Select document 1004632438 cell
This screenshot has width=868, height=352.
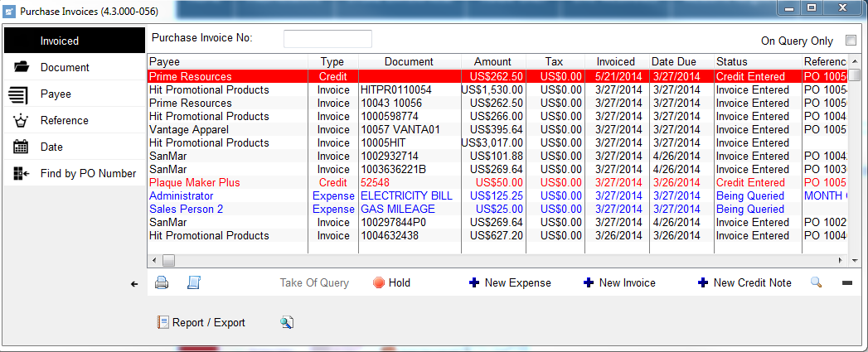click(410, 236)
